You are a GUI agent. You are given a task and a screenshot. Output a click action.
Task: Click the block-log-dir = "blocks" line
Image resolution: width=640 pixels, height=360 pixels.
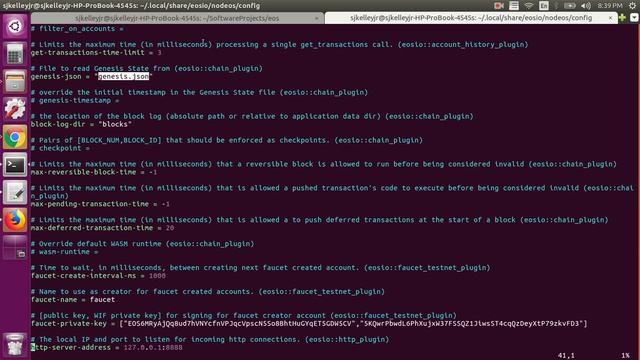(81, 124)
